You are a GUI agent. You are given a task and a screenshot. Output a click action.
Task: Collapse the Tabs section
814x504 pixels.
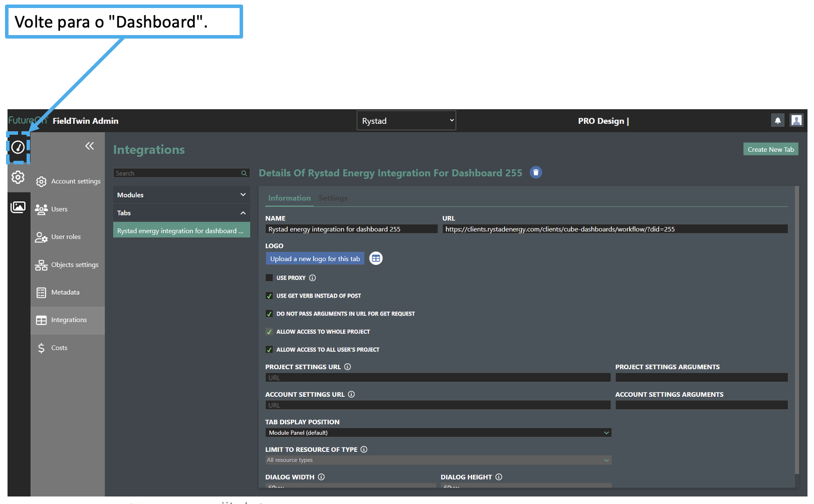click(181, 213)
